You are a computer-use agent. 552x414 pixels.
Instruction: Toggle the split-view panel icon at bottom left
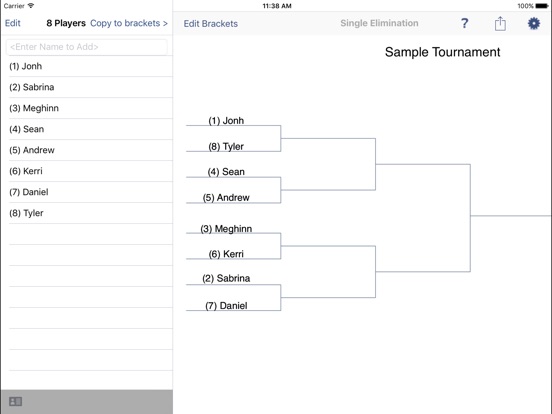[x=15, y=401]
